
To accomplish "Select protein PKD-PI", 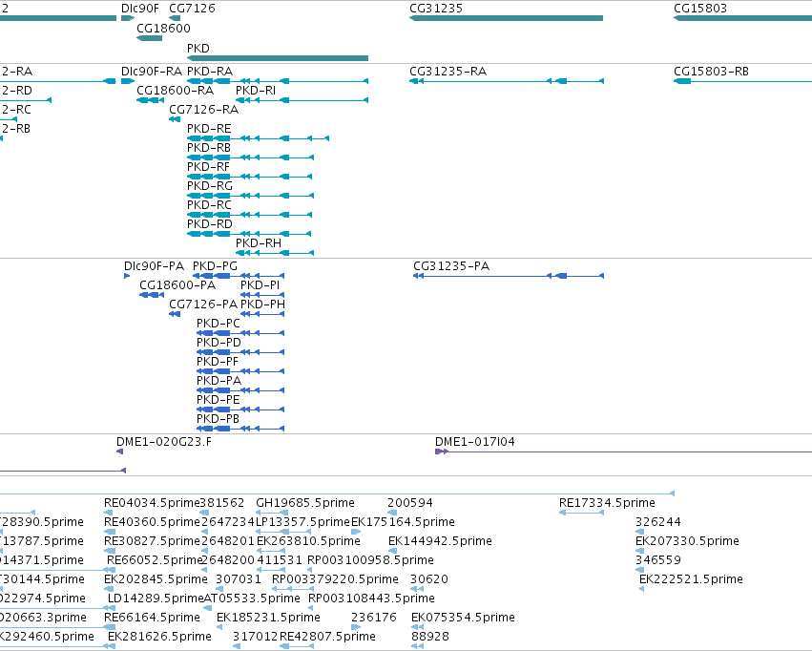I will [262, 295].
